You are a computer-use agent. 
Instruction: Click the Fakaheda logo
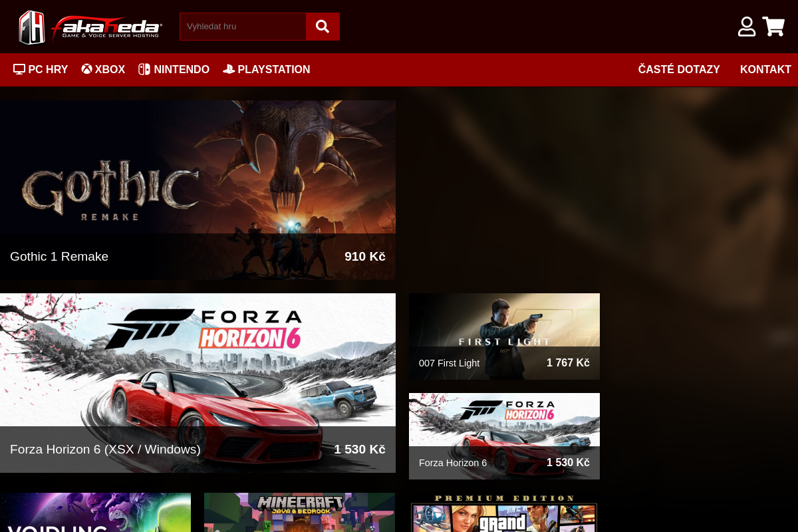coord(90,27)
